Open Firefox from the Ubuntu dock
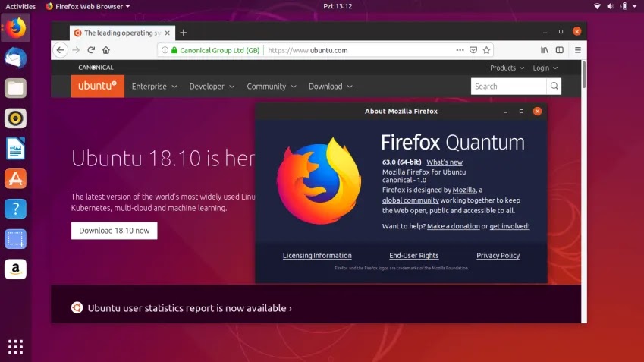The image size is (644, 362). (16, 28)
